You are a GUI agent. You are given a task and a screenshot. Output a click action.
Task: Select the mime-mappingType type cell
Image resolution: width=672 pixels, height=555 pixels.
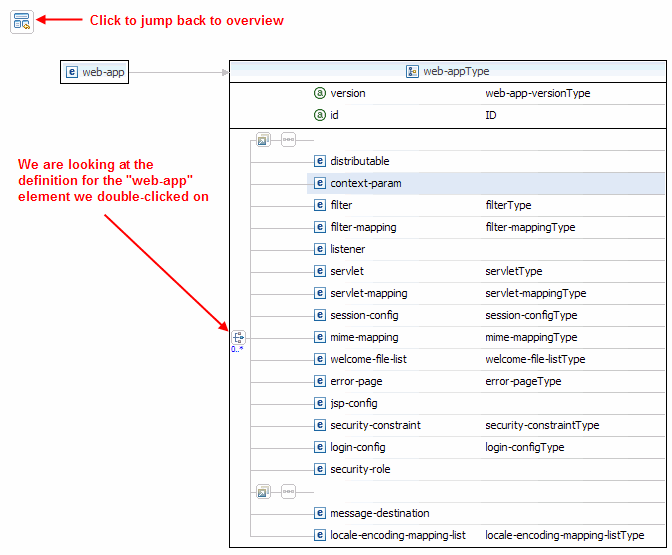(531, 337)
